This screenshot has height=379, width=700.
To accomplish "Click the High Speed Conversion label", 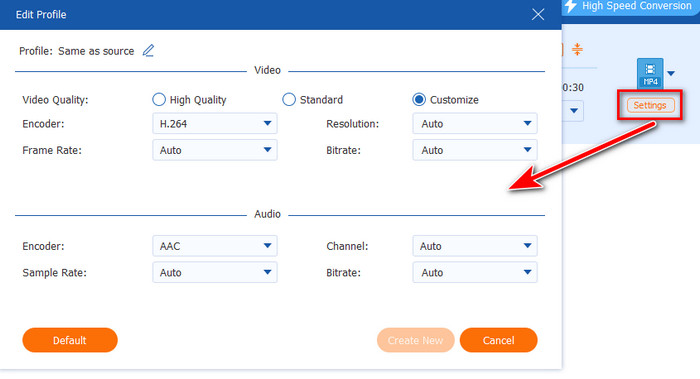I will 637,6.
